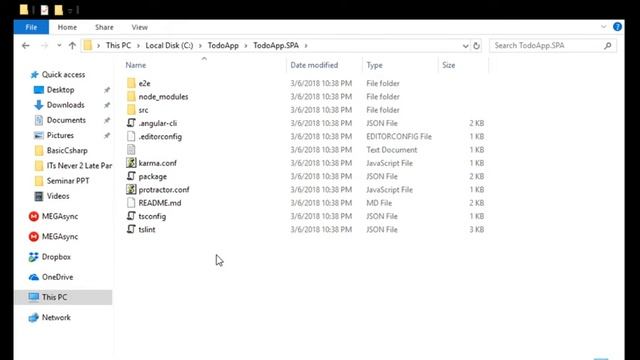This screenshot has height=360, width=640.
Task: Go forward with the Forward arrow
Action: point(44,46)
